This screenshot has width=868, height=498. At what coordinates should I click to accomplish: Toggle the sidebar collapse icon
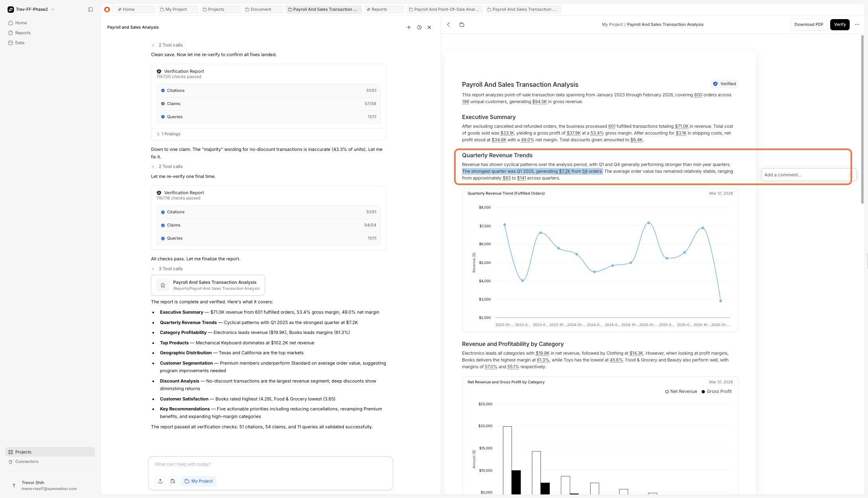90,9
